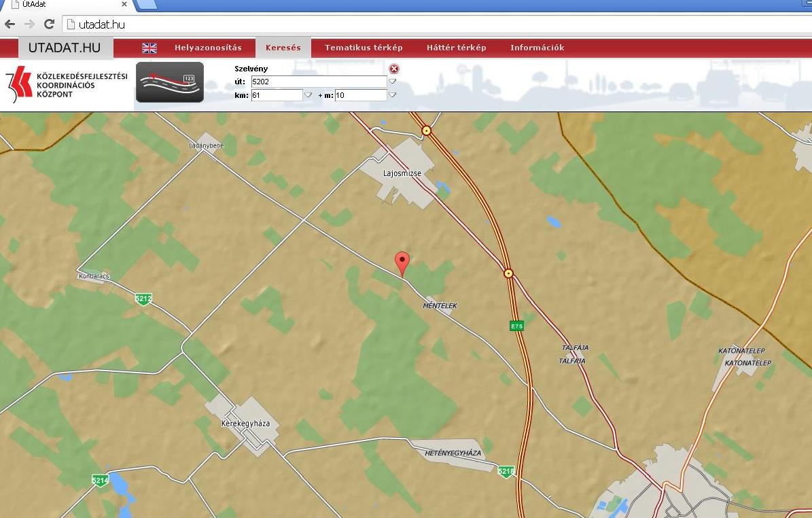Click the UTADAT.HU site title
Viewport: 812px width, 518px height.
(x=65, y=48)
